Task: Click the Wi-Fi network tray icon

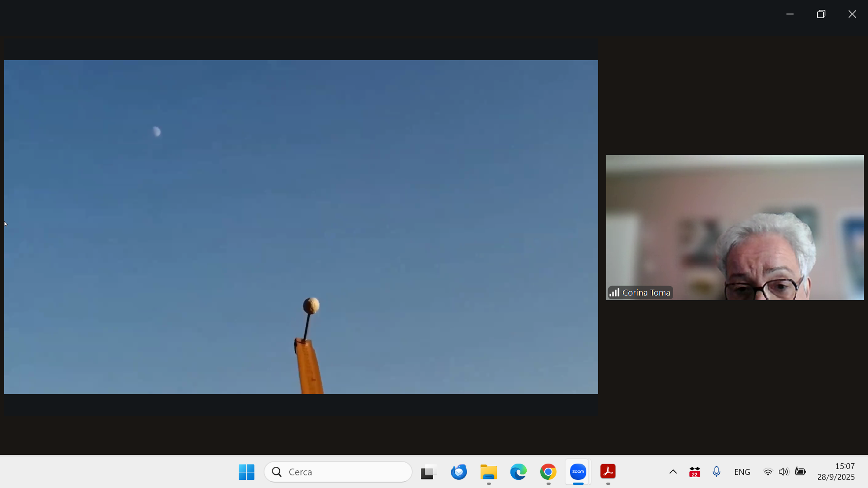Action: pos(768,472)
